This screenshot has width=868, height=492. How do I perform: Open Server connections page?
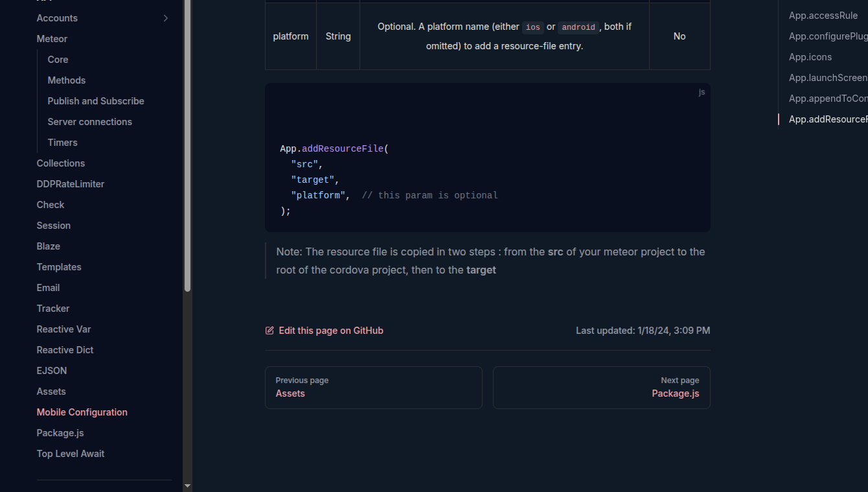(89, 122)
